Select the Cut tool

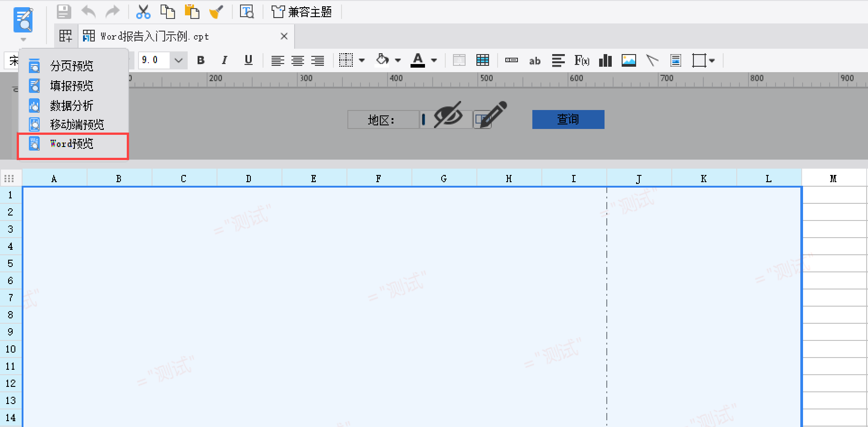point(143,12)
